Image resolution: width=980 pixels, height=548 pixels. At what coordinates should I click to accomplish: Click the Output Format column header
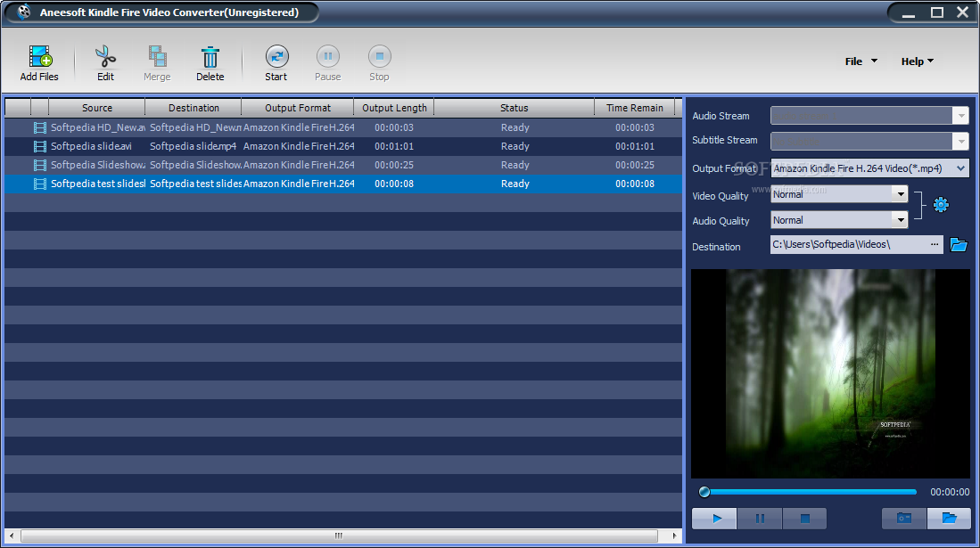click(298, 108)
